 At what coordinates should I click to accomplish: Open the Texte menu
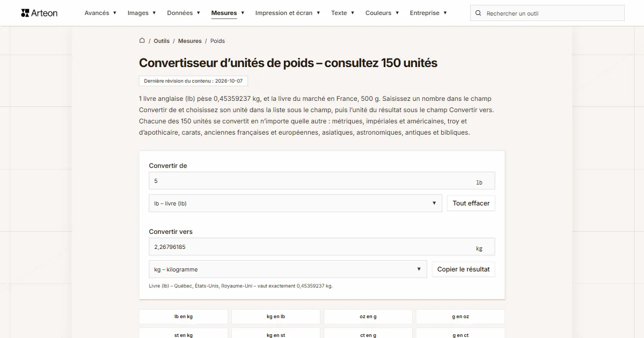click(342, 13)
